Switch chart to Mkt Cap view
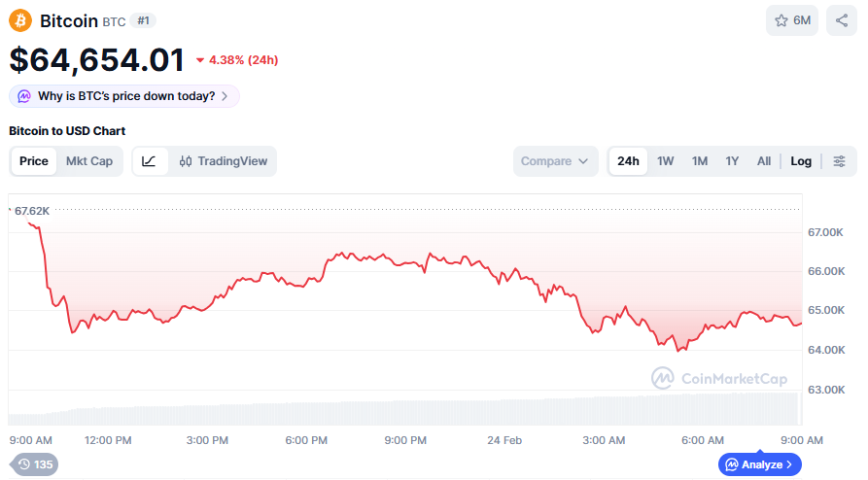The width and height of the screenshot is (868, 480). click(89, 161)
